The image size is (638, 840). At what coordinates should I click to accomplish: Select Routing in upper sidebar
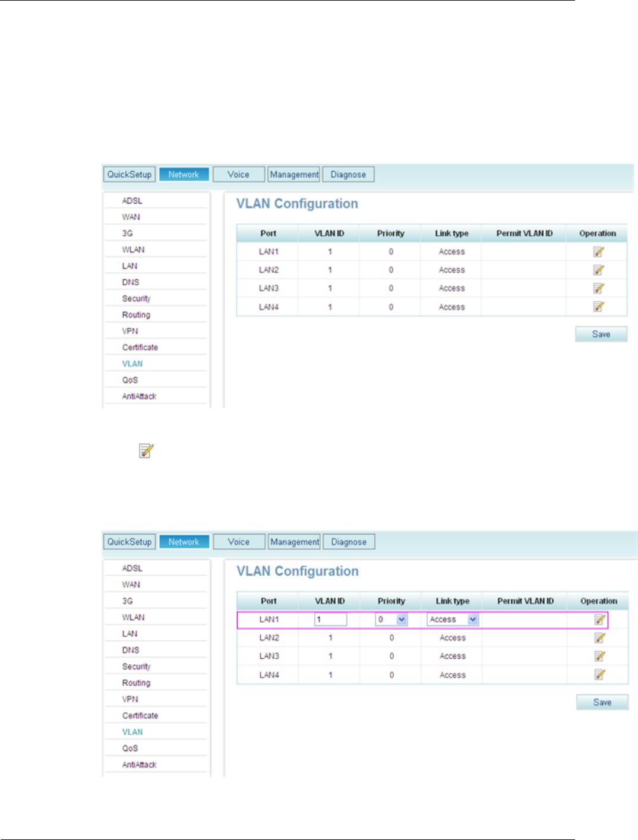click(137, 315)
